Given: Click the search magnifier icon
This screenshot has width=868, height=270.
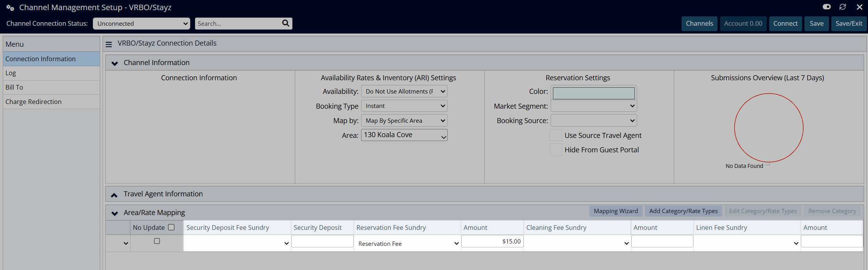Looking at the screenshot, I should (x=285, y=23).
